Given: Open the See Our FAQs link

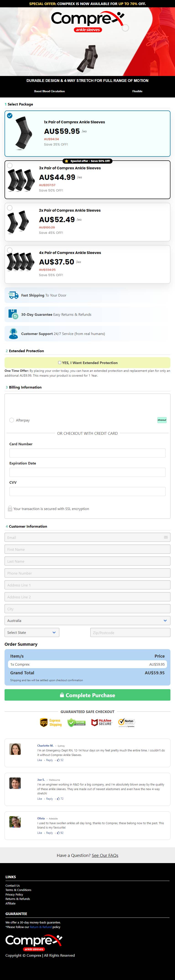Looking at the screenshot, I should [x=105, y=855].
